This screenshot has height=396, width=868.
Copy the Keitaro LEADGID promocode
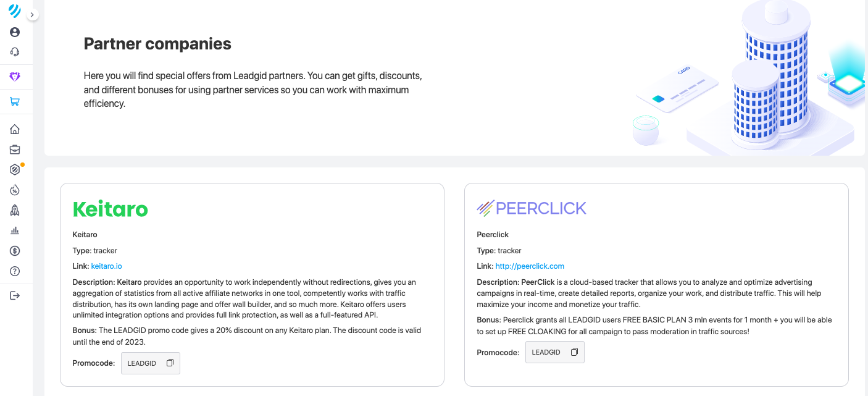point(170,363)
